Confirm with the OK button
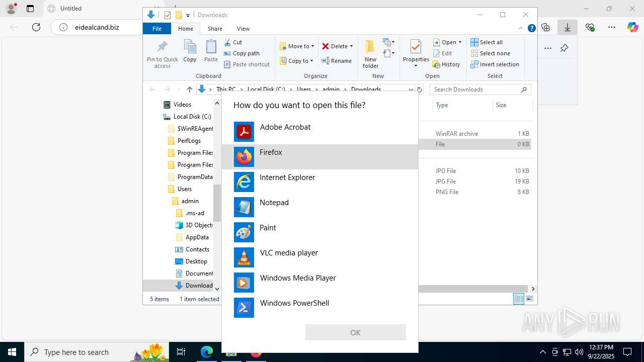 355,332
